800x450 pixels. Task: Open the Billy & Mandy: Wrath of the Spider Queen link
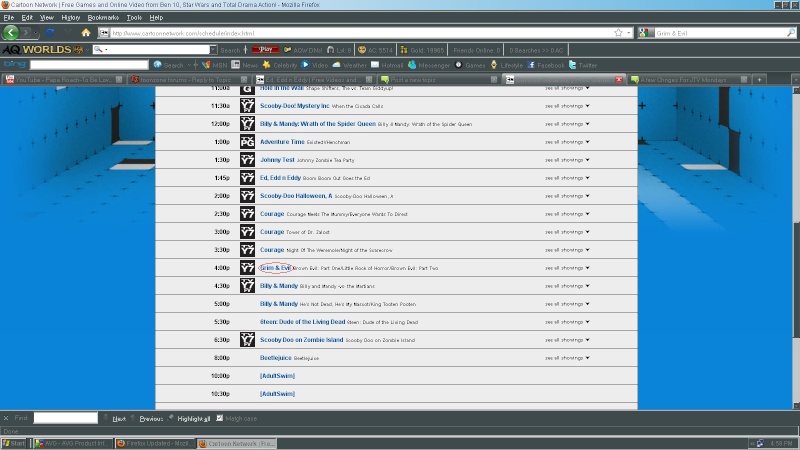(318, 124)
